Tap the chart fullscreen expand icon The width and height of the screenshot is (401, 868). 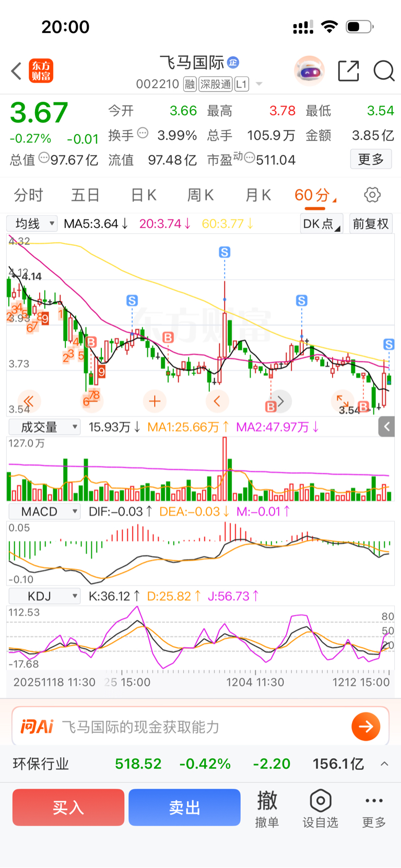[343, 401]
